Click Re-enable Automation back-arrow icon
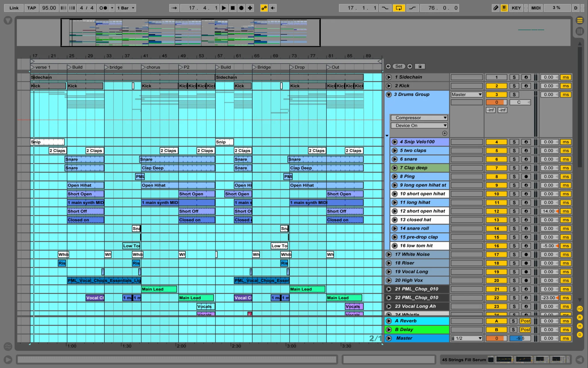This screenshot has width=588, height=368. [273, 8]
